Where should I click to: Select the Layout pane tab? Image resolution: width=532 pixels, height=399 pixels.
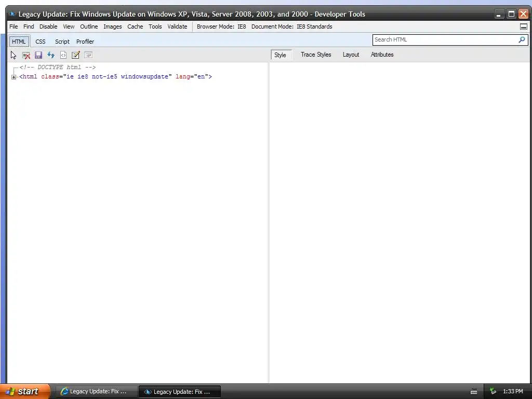351,55
